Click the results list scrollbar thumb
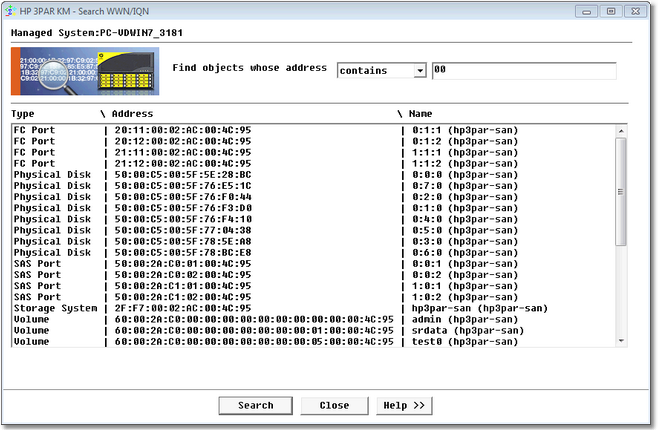This screenshot has height=432, width=658. tap(621, 192)
